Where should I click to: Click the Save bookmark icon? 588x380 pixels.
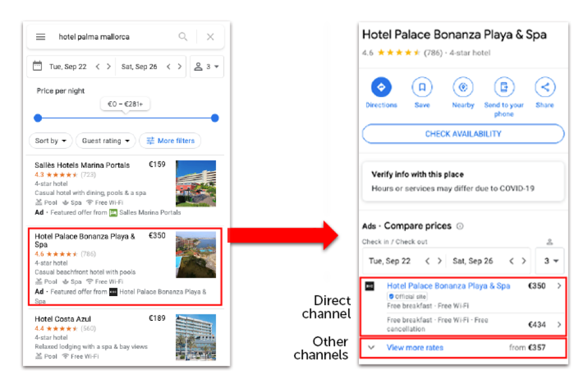(422, 87)
